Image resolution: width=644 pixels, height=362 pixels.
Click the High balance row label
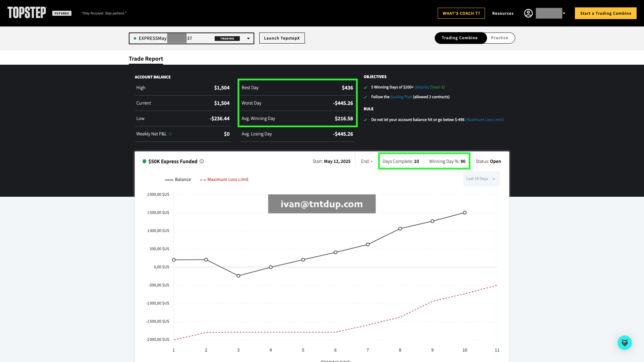[141, 87]
